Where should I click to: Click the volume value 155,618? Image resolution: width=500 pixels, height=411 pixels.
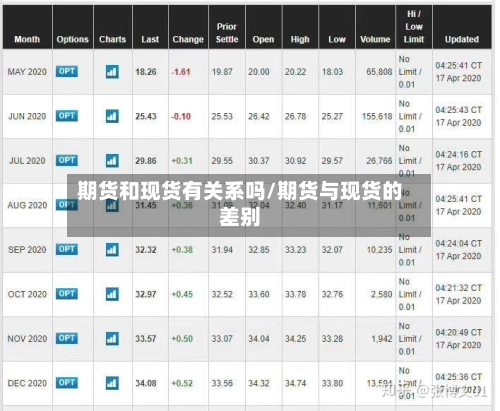[377, 116]
